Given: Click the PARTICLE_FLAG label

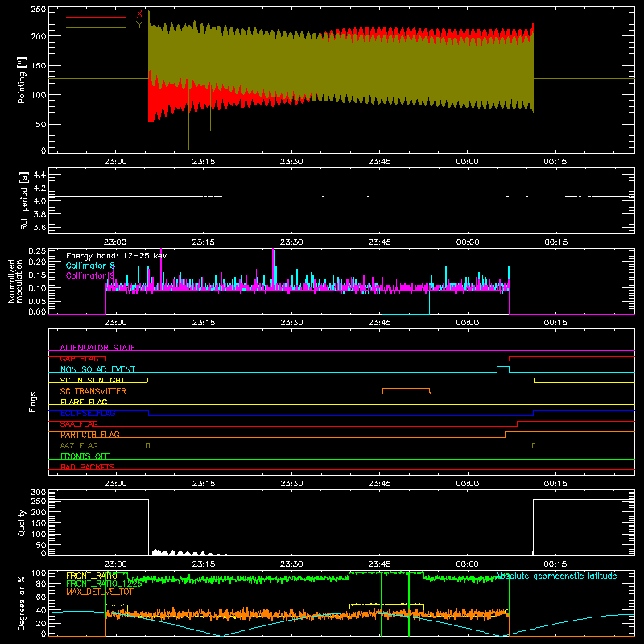Looking at the screenshot, I should [90, 435].
